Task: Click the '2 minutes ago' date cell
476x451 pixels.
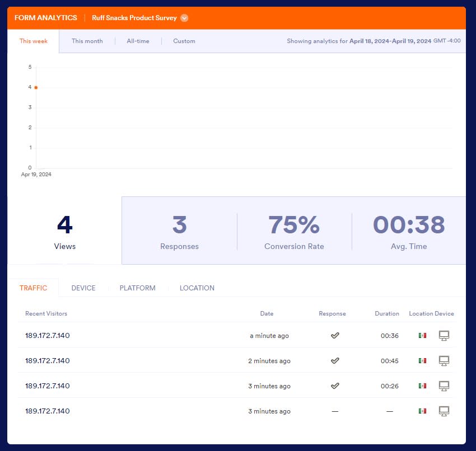Action: coord(269,361)
